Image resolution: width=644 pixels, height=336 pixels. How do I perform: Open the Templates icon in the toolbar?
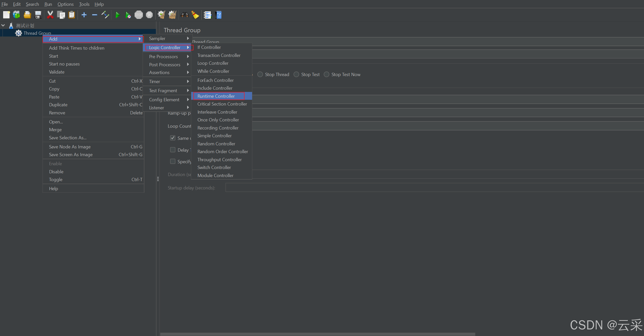click(17, 15)
